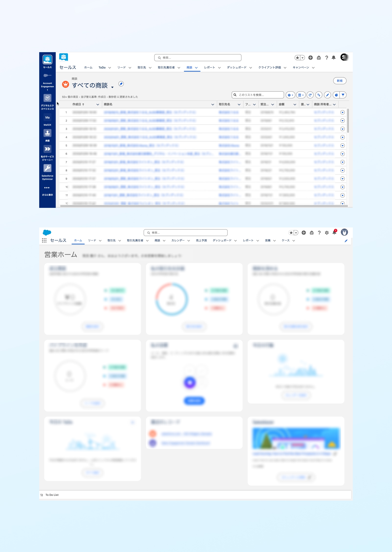Switch to the クライアント評価 tab

(269, 67)
